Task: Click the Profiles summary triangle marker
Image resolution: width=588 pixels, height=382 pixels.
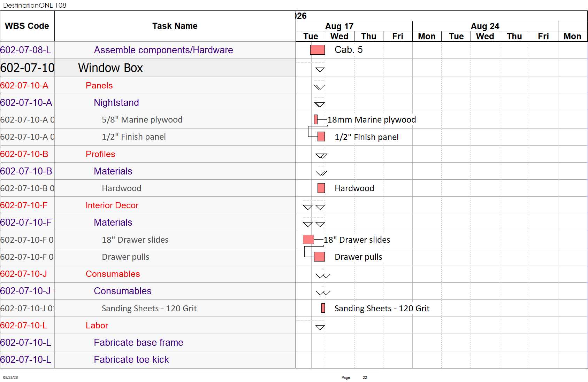Action: pyautogui.click(x=321, y=156)
